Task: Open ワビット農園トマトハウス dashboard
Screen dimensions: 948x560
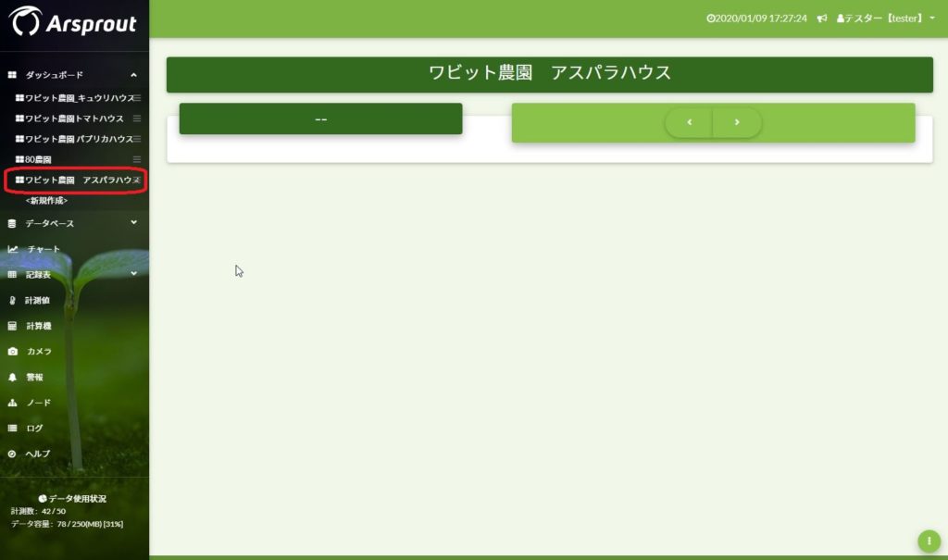Action: pyautogui.click(x=74, y=118)
